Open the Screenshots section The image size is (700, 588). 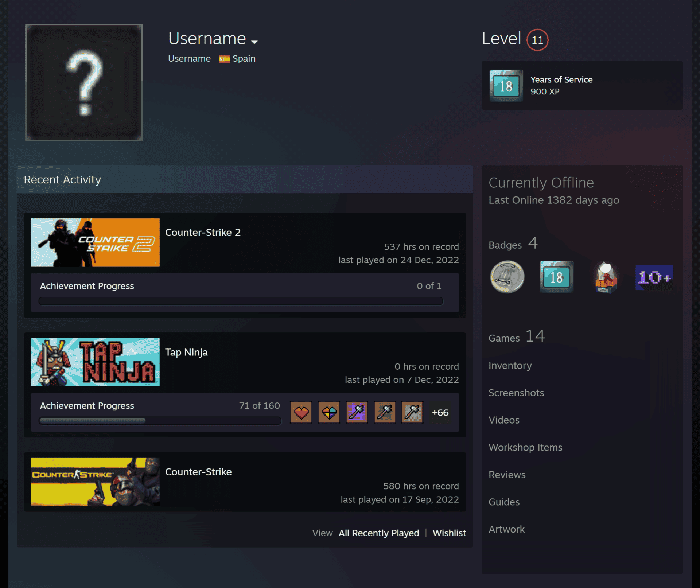(516, 393)
